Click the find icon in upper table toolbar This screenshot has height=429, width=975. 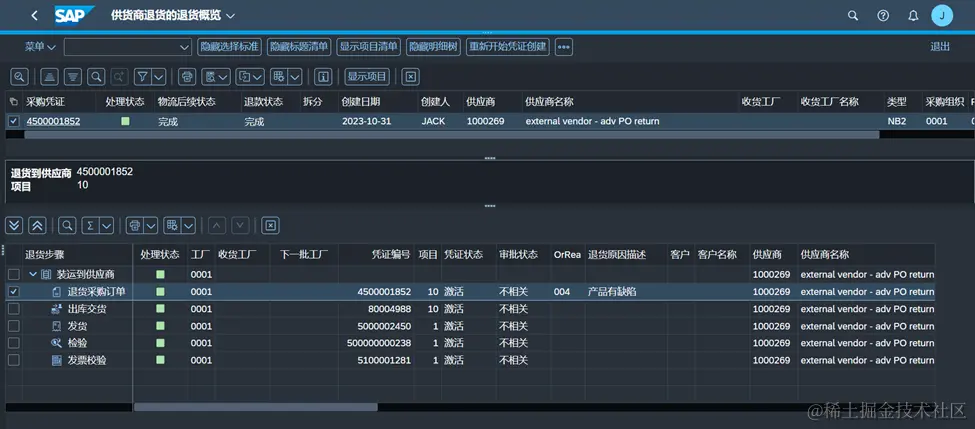click(x=96, y=76)
